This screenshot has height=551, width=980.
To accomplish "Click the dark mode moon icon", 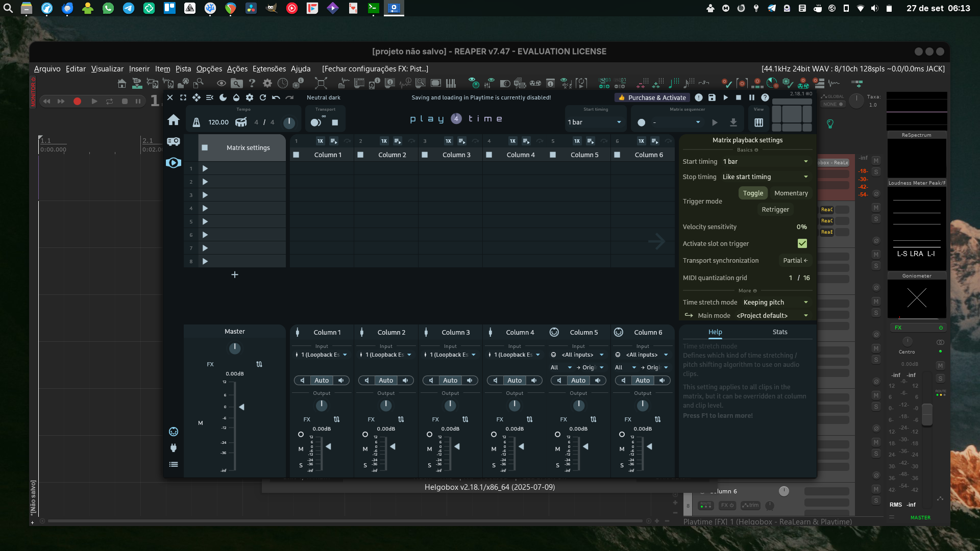I will tap(223, 97).
